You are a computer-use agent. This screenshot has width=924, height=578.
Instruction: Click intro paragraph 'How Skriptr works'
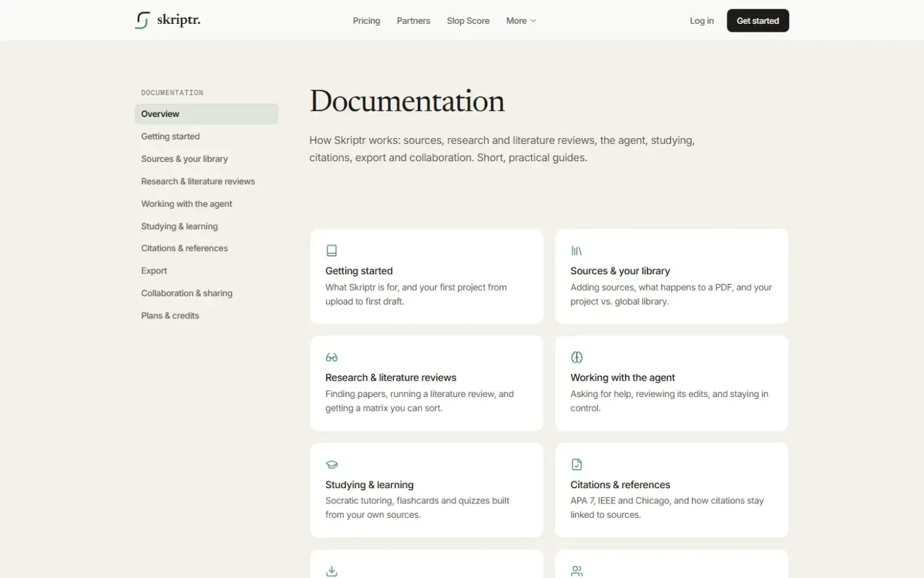pyautogui.click(x=502, y=149)
